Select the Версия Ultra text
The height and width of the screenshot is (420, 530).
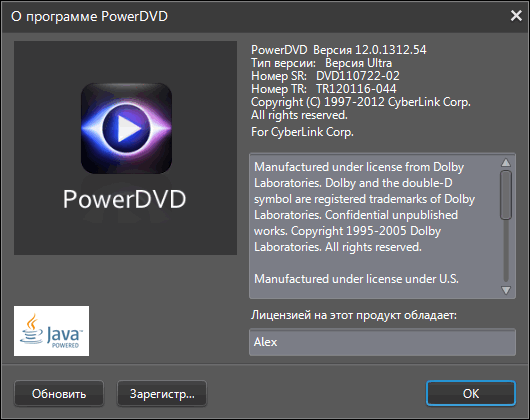click(358, 63)
